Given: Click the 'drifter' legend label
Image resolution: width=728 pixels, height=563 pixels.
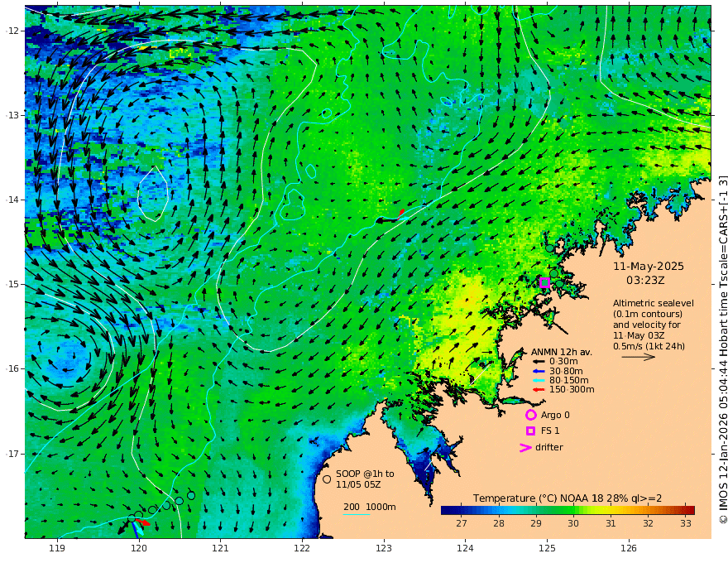Looking at the screenshot, I should [548, 447].
